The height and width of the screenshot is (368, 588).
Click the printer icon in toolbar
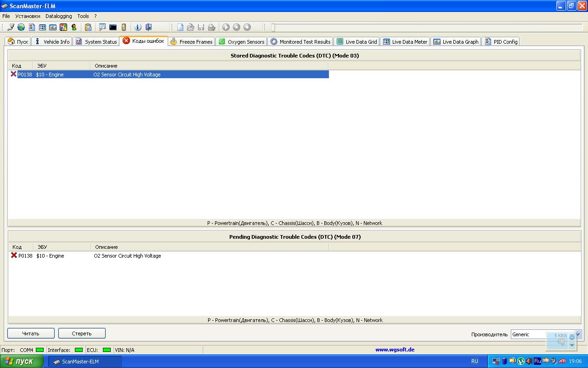point(211,28)
